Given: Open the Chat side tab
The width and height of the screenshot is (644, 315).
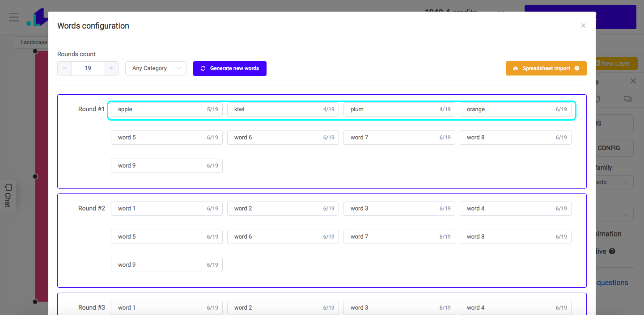Looking at the screenshot, I should click(x=8, y=195).
